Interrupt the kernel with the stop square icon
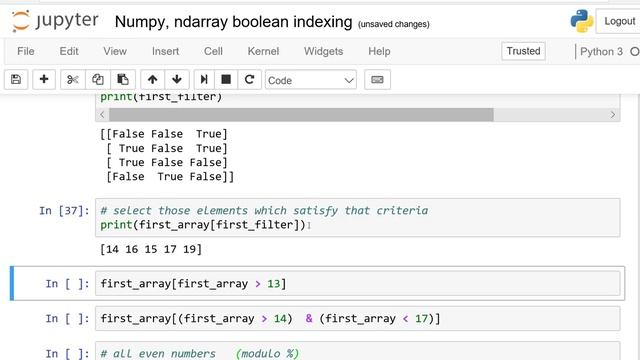Image resolution: width=640 pixels, height=360 pixels. (226, 80)
